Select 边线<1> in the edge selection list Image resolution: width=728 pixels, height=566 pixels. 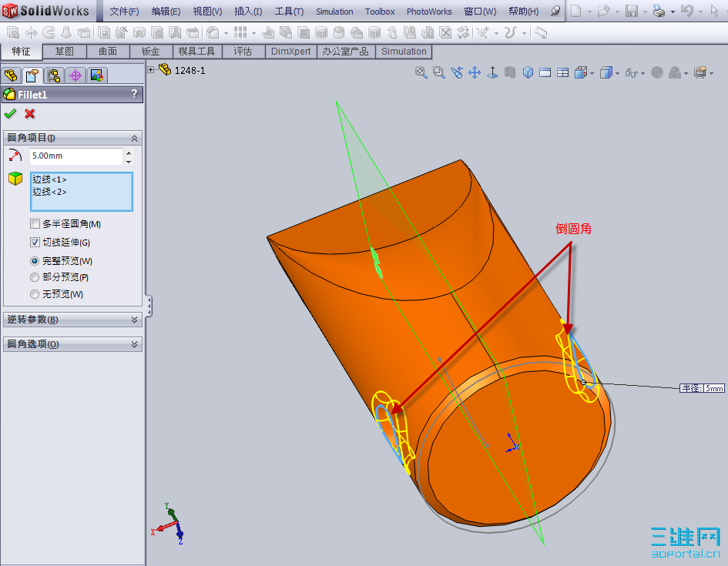pos(49,179)
